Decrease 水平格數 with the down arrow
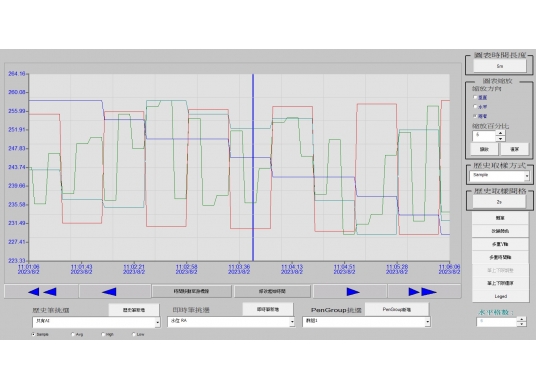Viewport: 536px width, 390px height. (x=522, y=324)
